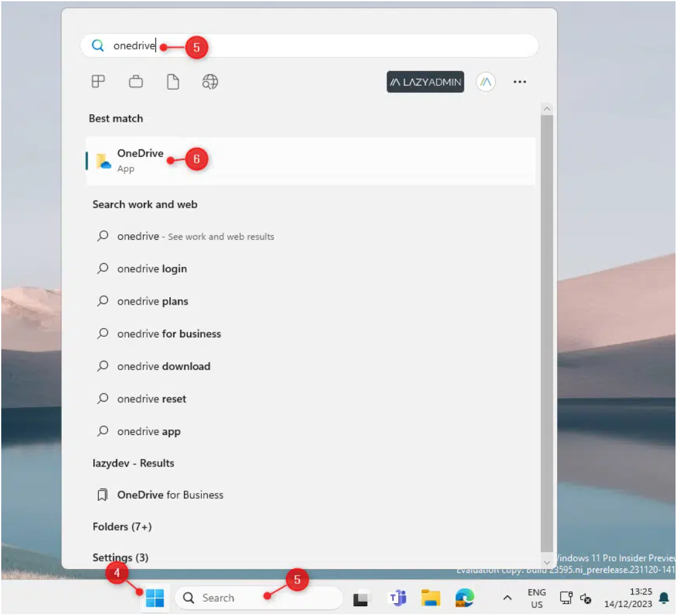The height and width of the screenshot is (616, 678).
Task: Click the search icon beside 'onedrive reset'
Action: coord(103,398)
